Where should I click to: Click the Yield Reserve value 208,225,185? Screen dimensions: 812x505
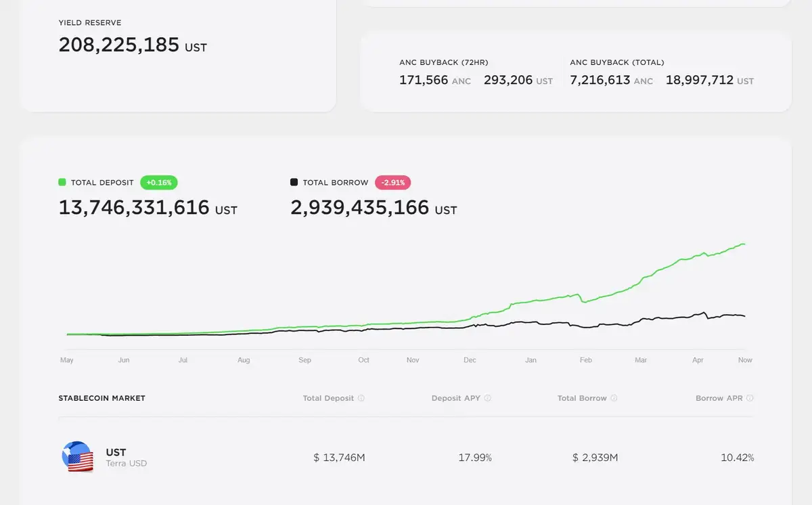[118, 45]
